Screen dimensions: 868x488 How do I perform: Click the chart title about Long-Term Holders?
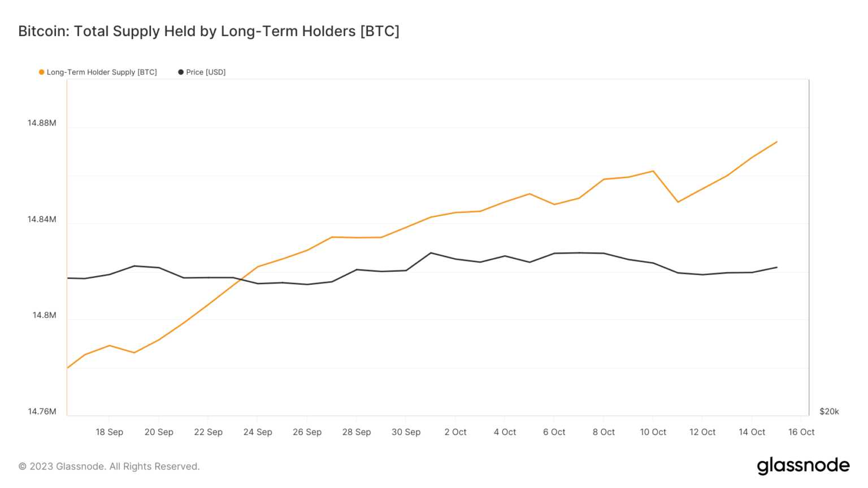(x=209, y=31)
